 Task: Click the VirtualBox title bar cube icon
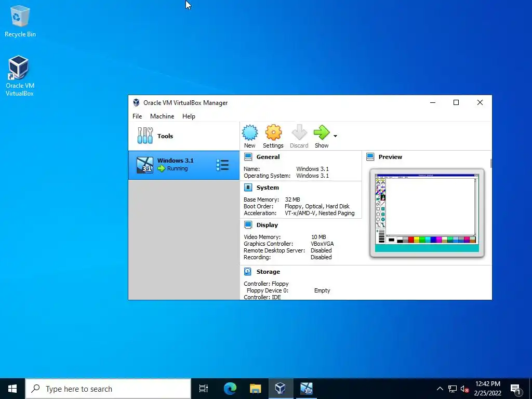point(137,102)
